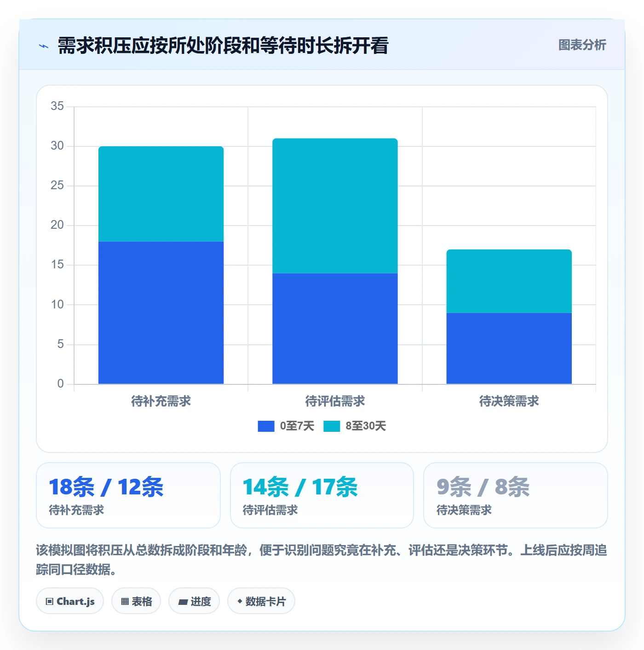
Task: Toggle the 0至7天 legend series
Action: [286, 426]
